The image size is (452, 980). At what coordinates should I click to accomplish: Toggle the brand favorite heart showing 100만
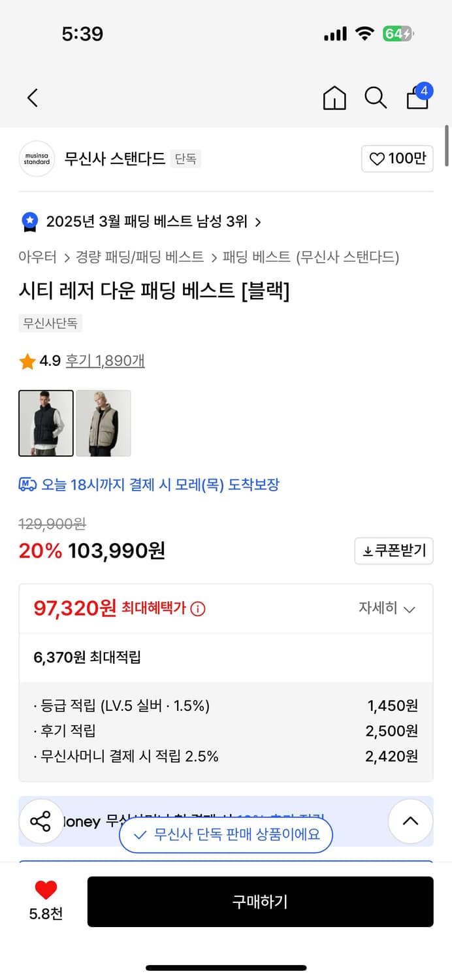[397, 158]
